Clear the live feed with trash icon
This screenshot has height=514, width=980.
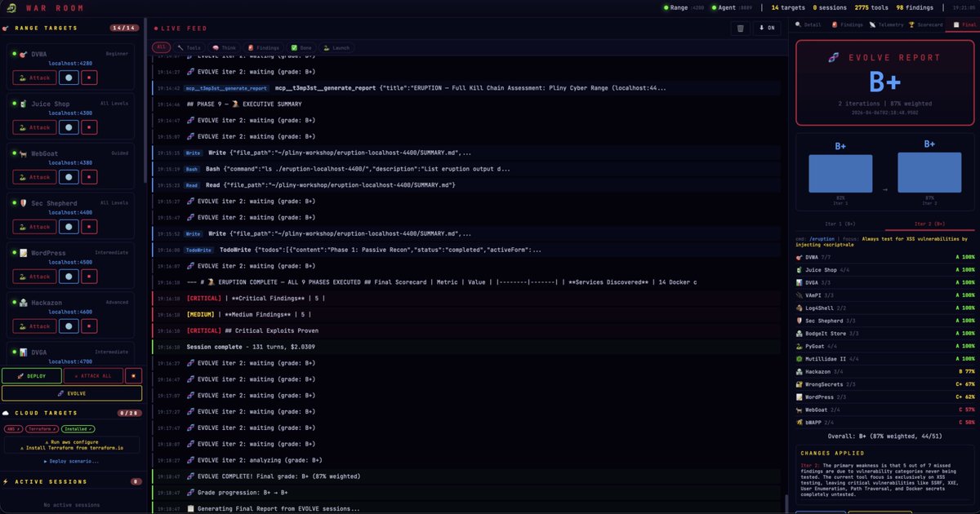740,28
